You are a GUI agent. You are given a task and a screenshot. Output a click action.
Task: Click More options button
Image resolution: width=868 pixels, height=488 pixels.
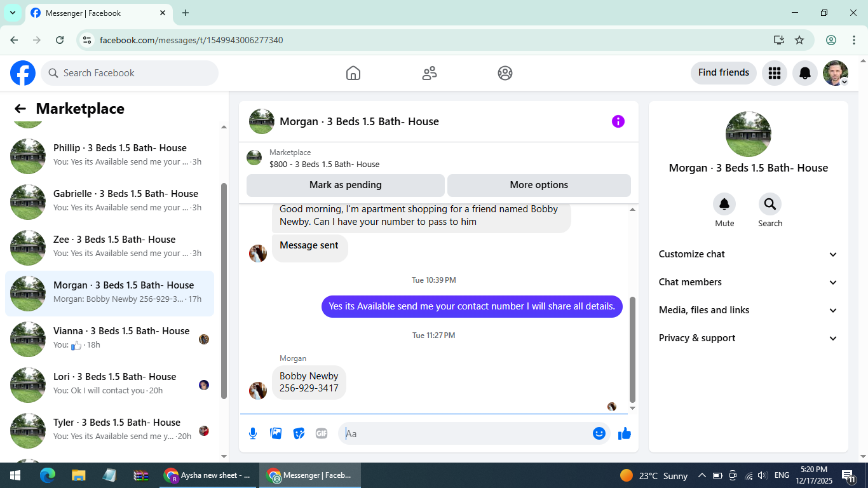pos(539,185)
